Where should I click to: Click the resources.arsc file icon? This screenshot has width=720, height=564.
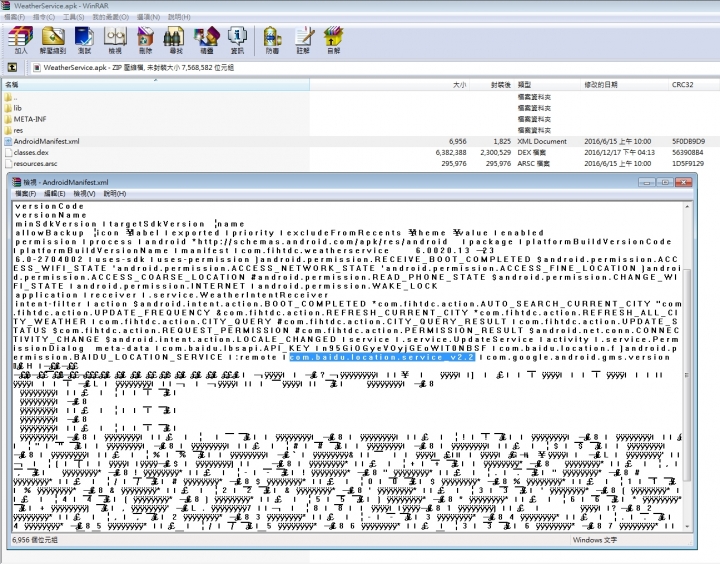pos(8,164)
